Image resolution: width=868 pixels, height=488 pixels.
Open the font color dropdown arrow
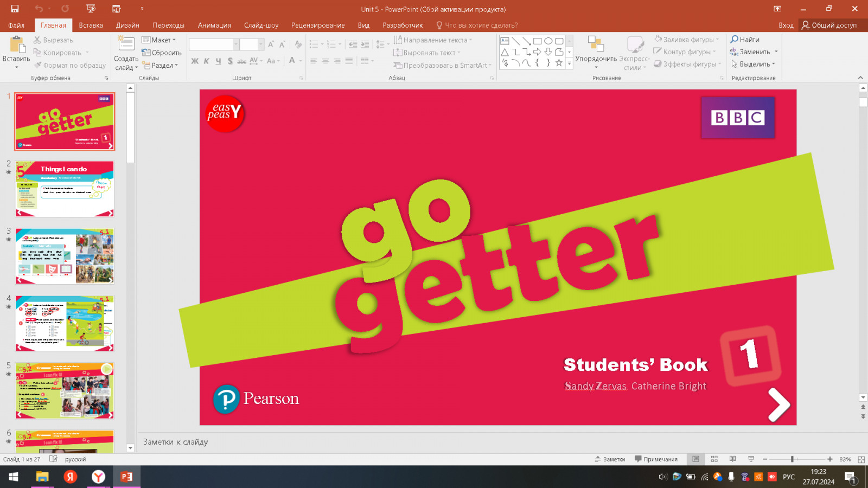coord(301,61)
